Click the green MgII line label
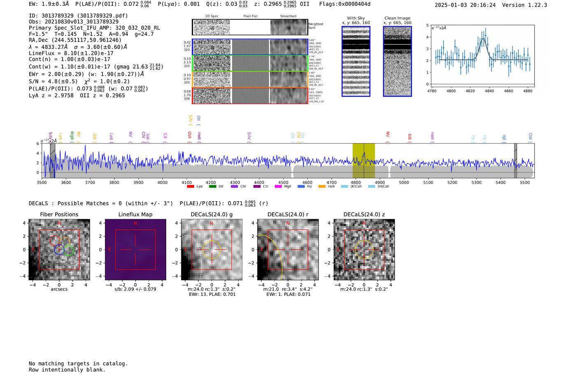The height and width of the screenshot is (392, 576). pos(72,137)
